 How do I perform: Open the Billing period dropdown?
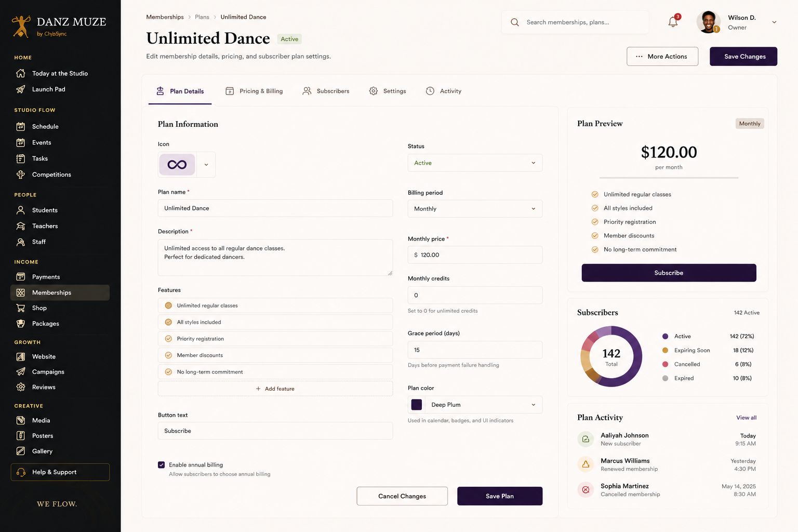[x=475, y=209]
